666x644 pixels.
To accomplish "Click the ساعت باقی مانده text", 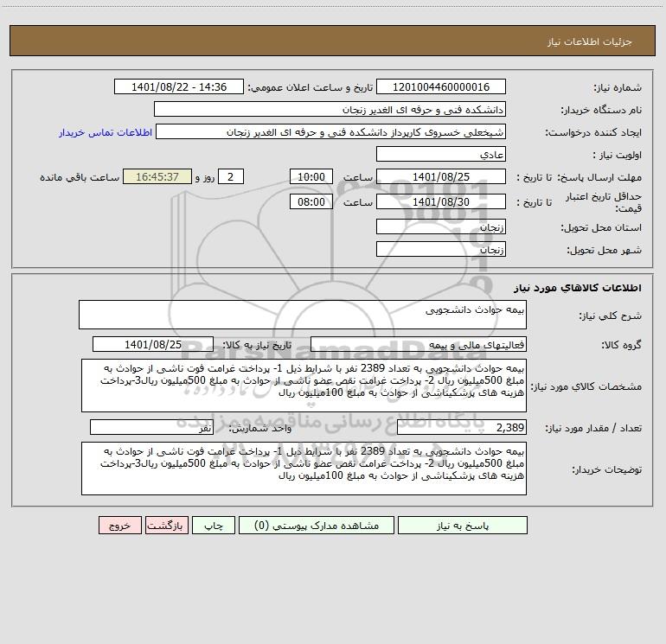I will [80, 177].
